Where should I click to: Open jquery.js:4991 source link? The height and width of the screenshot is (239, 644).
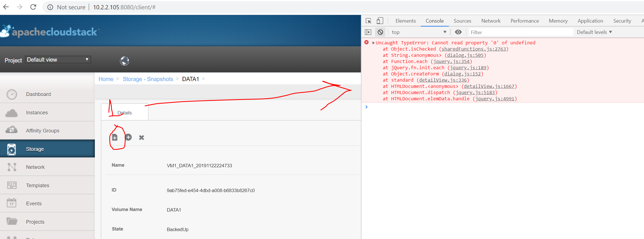click(x=495, y=99)
